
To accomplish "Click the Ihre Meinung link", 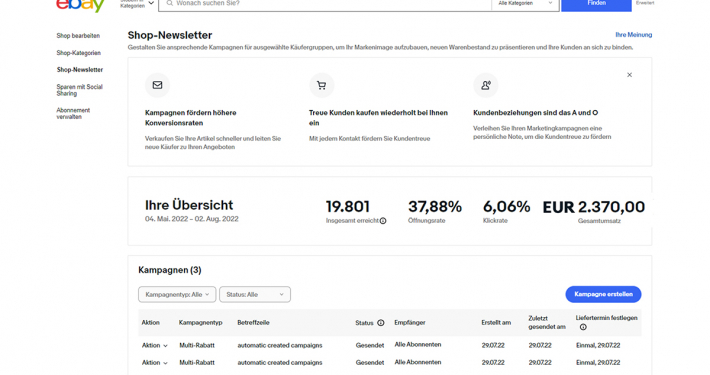I will pos(633,35).
